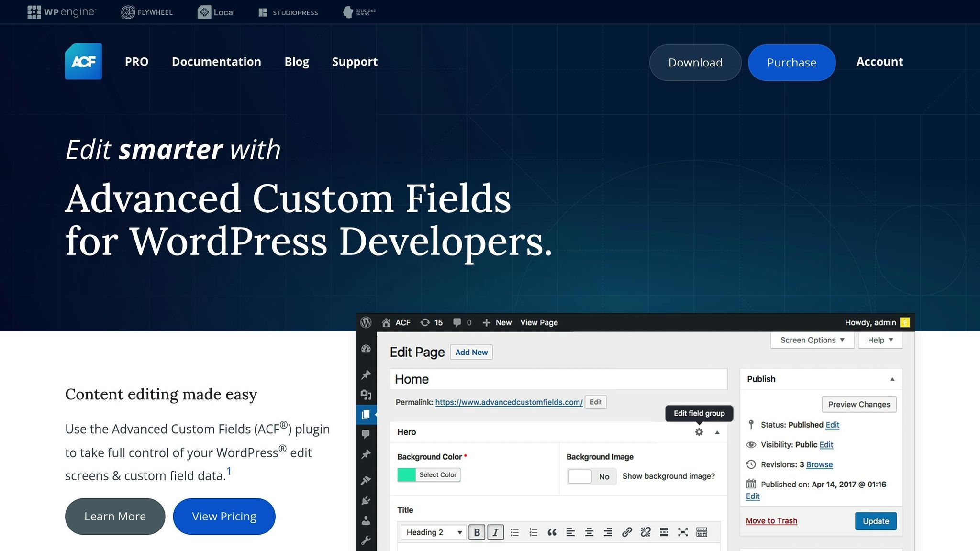The height and width of the screenshot is (551, 980).
Task: Click the Update button
Action: (875, 521)
